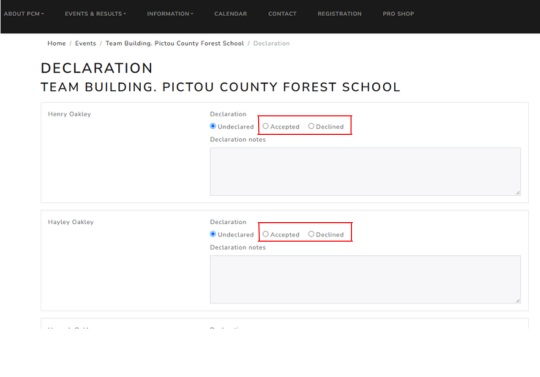Viewport: 540px width, 377px height.
Task: Open the Information dropdown menu
Action: (x=170, y=14)
